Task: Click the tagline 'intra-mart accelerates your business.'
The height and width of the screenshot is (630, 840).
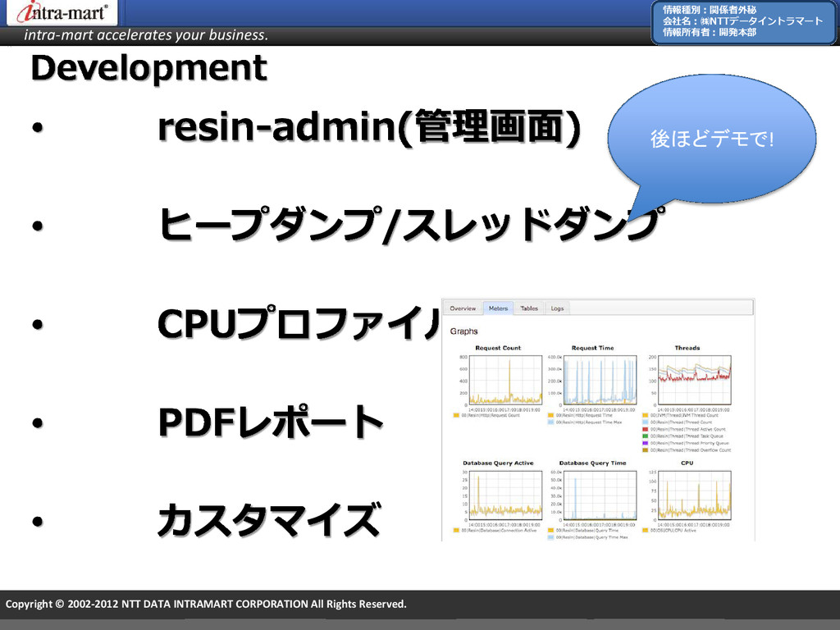Action: click(146, 35)
